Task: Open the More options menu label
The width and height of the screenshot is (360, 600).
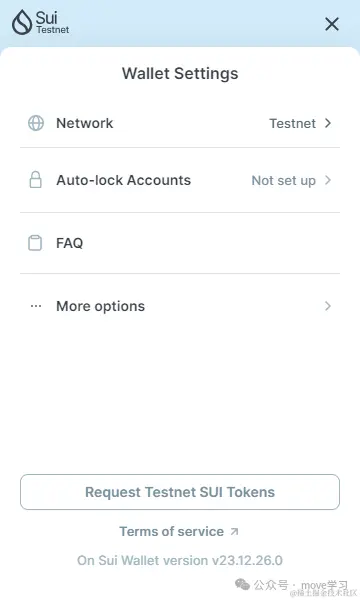Action: [x=101, y=306]
